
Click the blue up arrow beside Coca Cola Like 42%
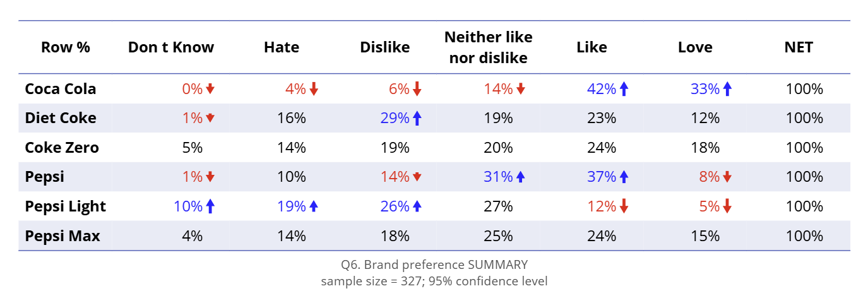[624, 89]
